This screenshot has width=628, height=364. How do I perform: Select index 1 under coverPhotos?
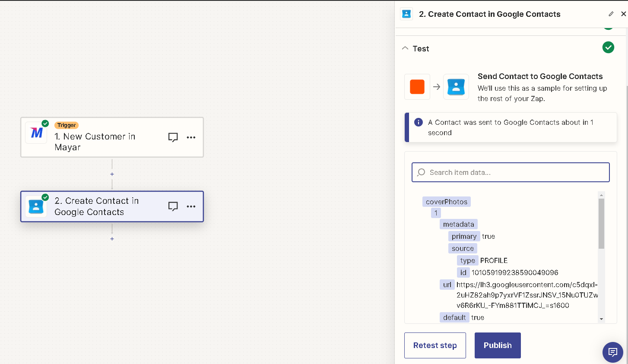436,213
